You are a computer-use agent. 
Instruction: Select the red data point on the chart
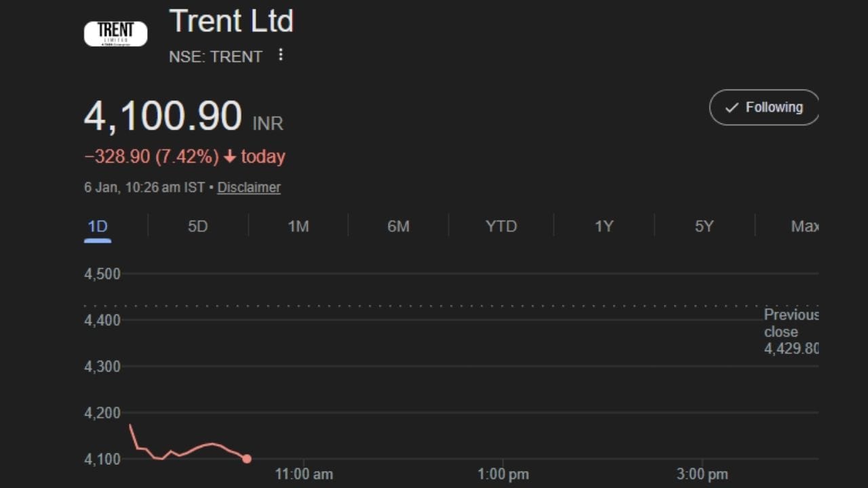click(x=247, y=459)
